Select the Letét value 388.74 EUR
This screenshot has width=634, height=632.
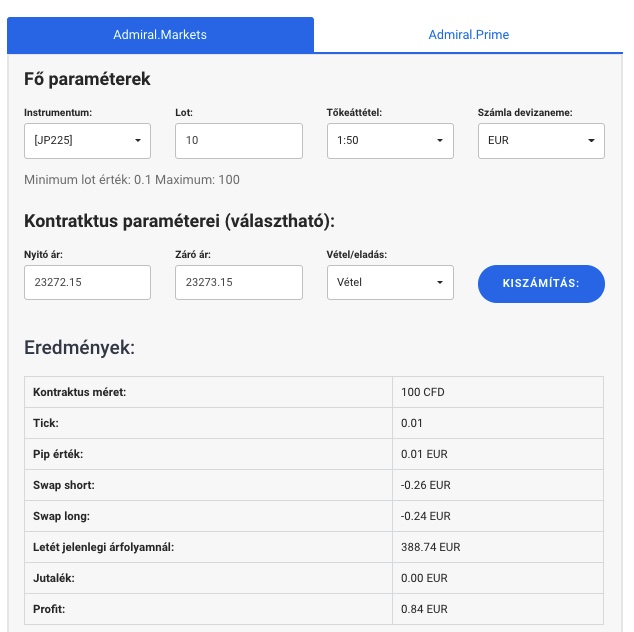(x=430, y=547)
